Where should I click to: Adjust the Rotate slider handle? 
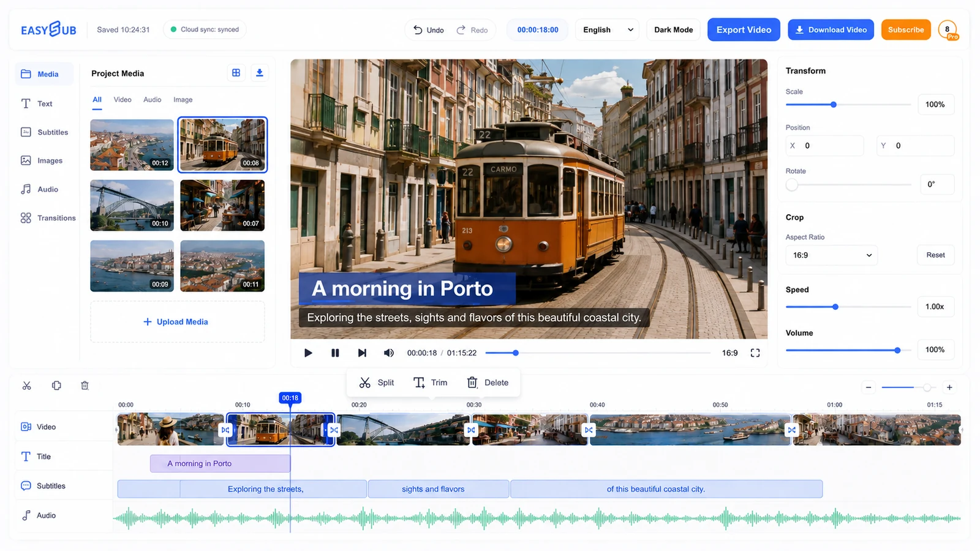(x=792, y=185)
